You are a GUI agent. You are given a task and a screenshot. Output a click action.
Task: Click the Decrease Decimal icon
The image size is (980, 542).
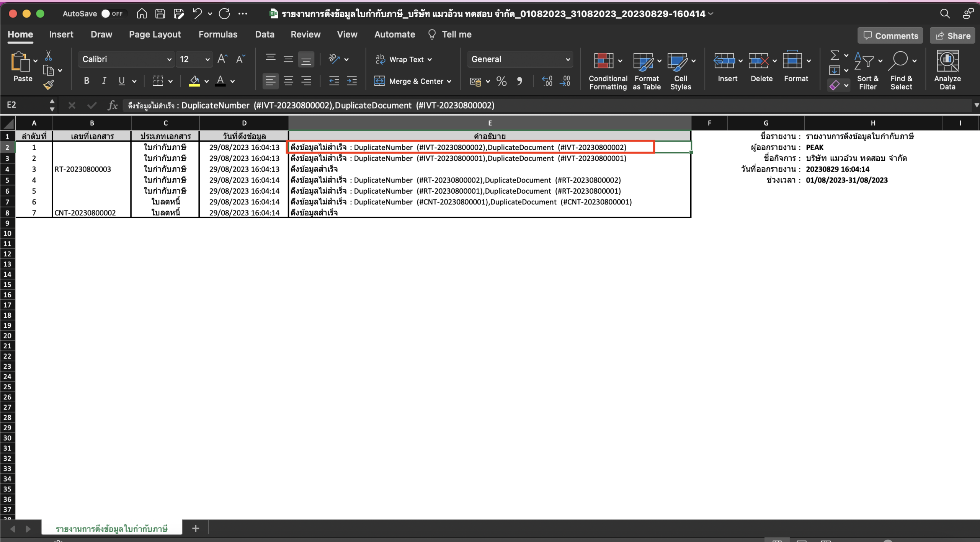click(x=565, y=81)
